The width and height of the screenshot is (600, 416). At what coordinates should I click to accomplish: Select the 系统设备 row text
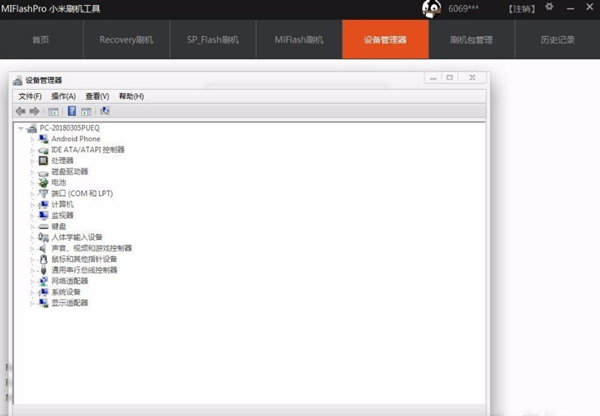[x=66, y=292]
